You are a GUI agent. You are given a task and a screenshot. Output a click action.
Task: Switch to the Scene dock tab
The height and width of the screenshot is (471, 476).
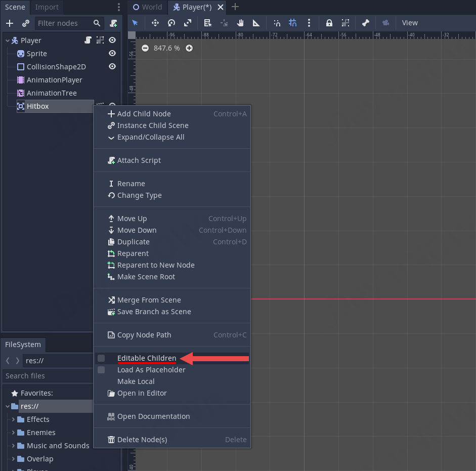[x=15, y=7]
